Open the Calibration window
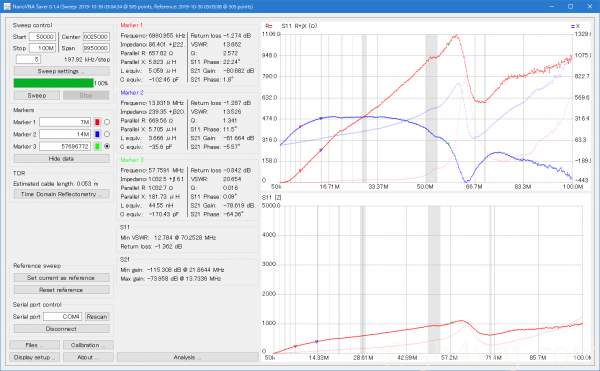Image resolution: width=600 pixels, height=371 pixels. 88,345
